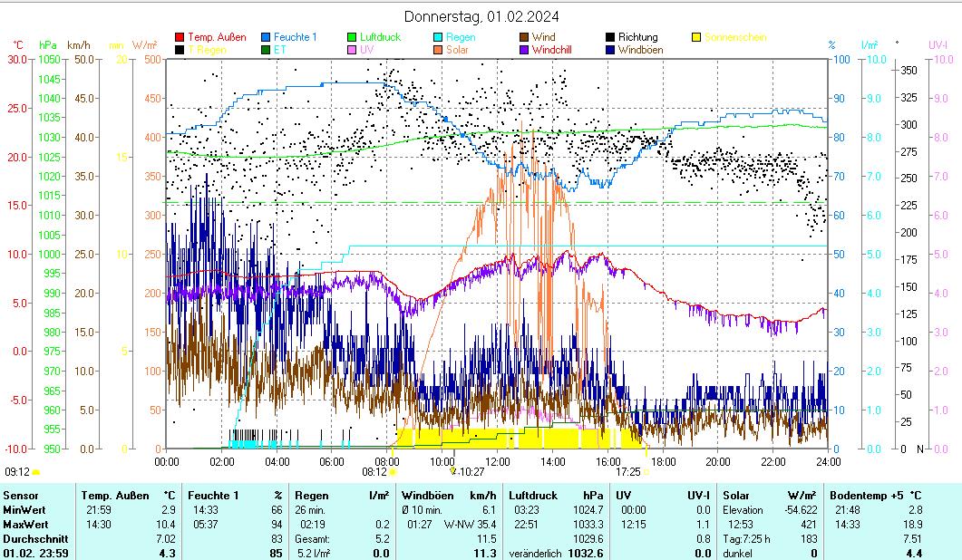Click the Feuchte 1 maximum time '05:37'
This screenshot has height=560, width=962.
tap(206, 525)
